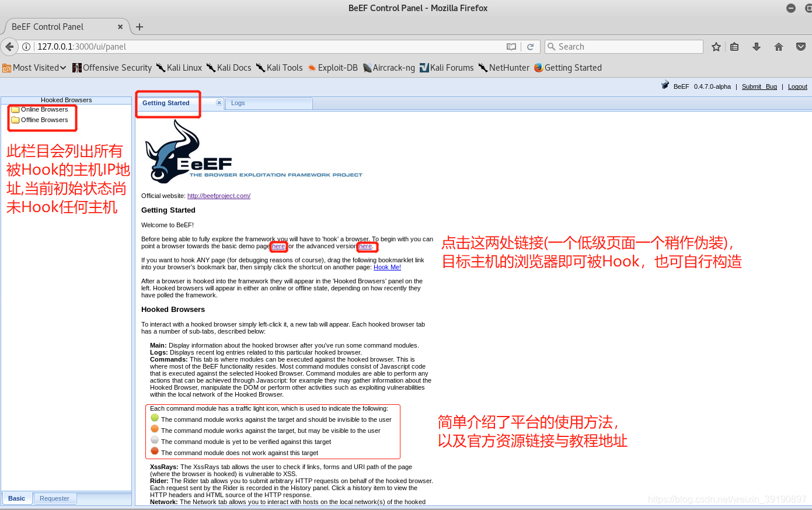Click the 'Hooked Browsers' section heading

click(x=173, y=310)
